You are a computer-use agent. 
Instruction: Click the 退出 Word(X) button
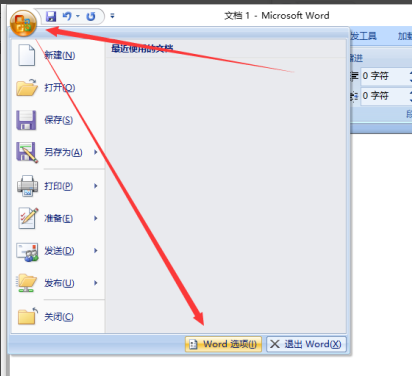tap(306, 344)
